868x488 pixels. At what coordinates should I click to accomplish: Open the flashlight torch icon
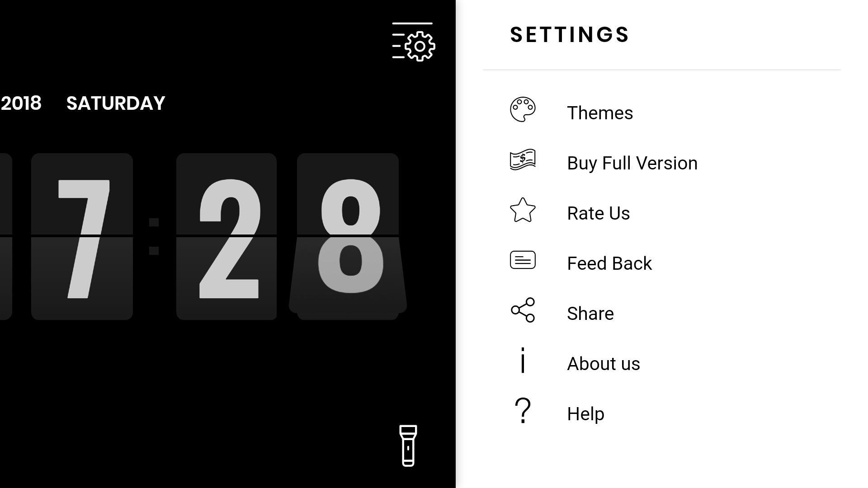[x=408, y=445]
